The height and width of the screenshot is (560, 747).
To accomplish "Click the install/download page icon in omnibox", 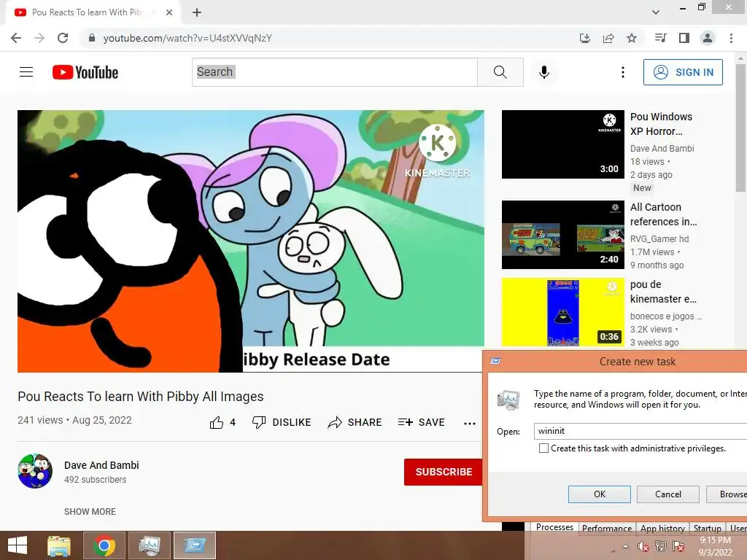I will pyautogui.click(x=585, y=38).
